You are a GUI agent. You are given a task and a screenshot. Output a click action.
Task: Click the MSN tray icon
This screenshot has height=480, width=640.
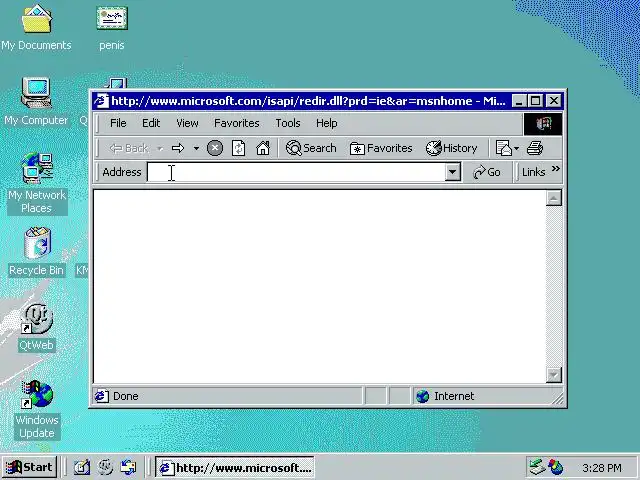click(x=556, y=467)
